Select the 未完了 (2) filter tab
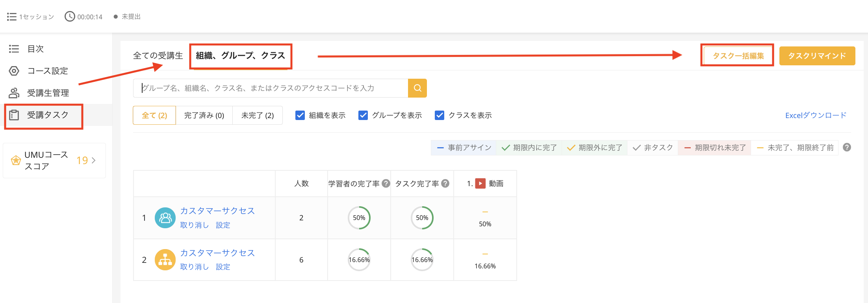Viewport: 868px width, 303px height. pyautogui.click(x=257, y=115)
